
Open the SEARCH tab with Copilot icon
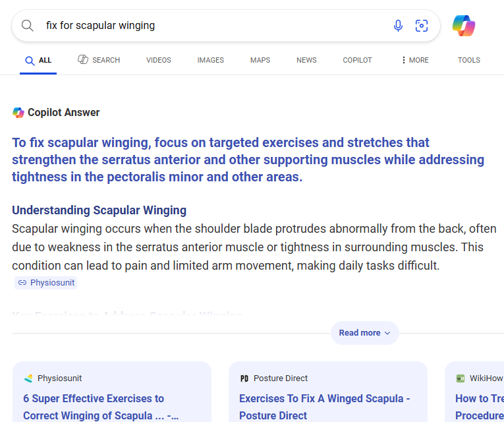point(99,60)
